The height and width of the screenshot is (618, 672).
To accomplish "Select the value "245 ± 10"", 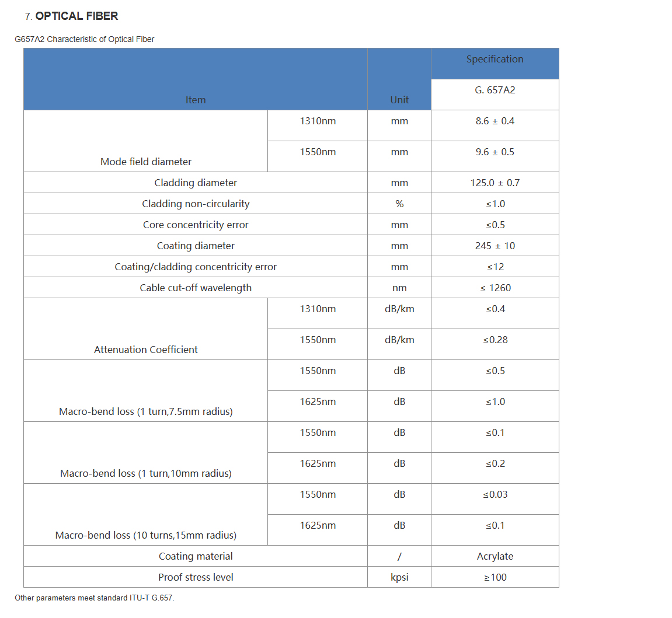I will tap(495, 246).
